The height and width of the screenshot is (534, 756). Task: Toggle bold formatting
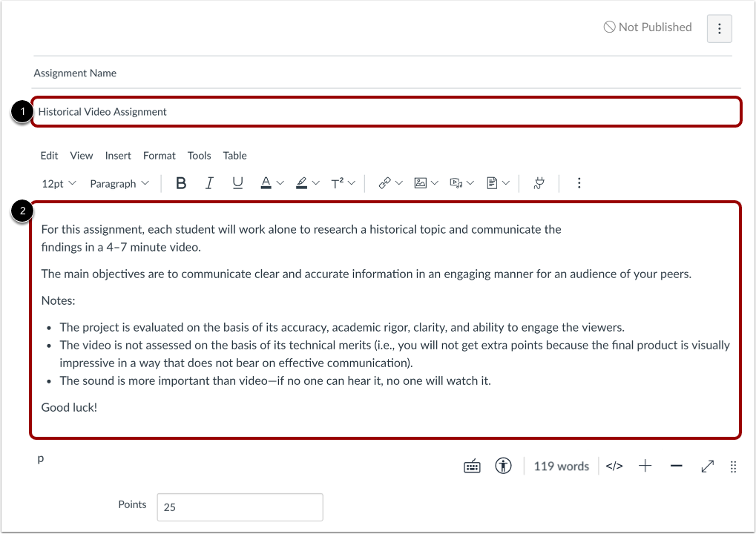click(180, 182)
